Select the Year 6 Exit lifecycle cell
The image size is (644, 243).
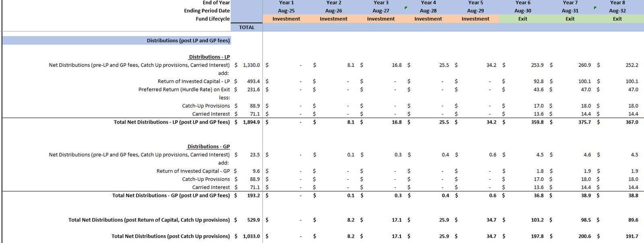coord(523,19)
